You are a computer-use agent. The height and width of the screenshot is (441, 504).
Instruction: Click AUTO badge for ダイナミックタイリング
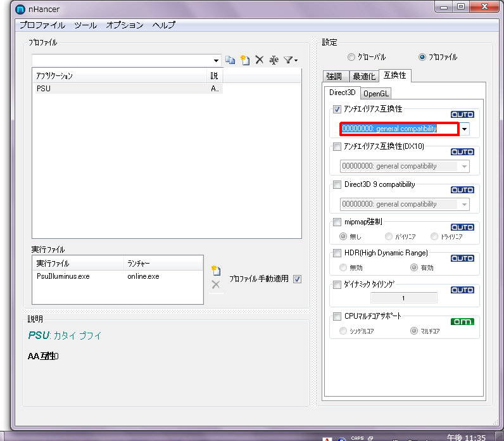462,290
